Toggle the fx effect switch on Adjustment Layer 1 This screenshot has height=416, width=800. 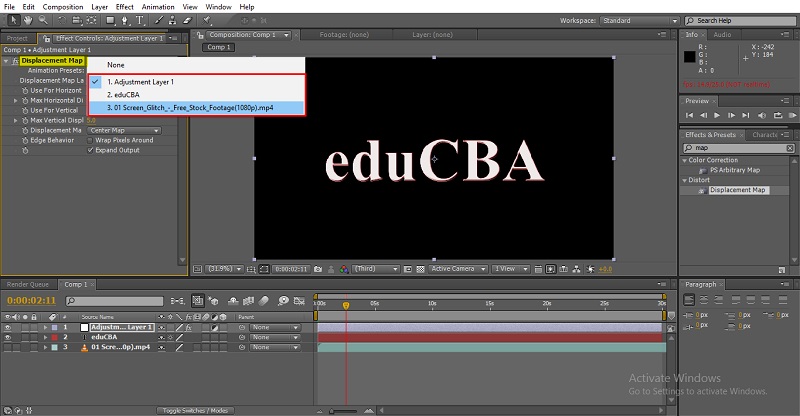pyautogui.click(x=188, y=328)
